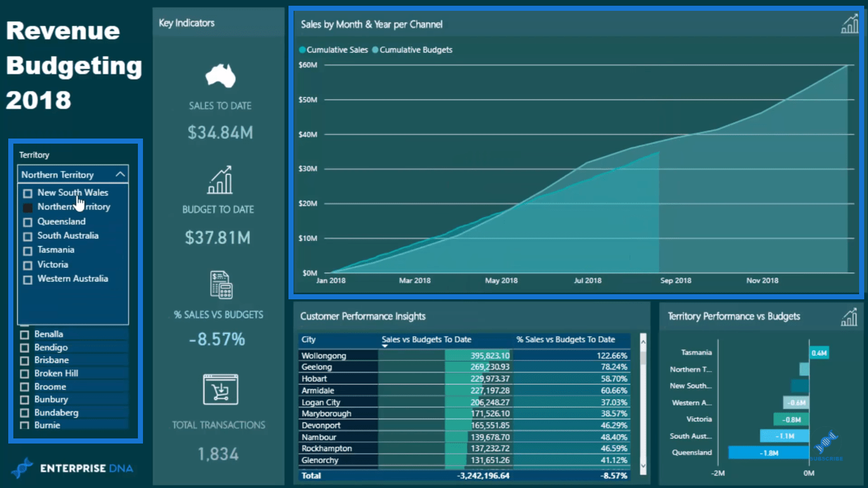Uncheck the Northern Territory checkbox
The width and height of the screenshot is (868, 488).
(x=27, y=207)
